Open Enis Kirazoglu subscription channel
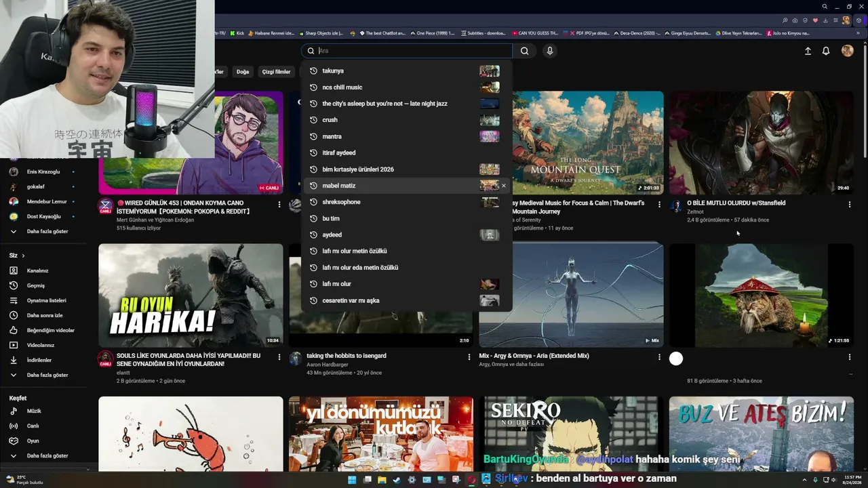 [43, 172]
